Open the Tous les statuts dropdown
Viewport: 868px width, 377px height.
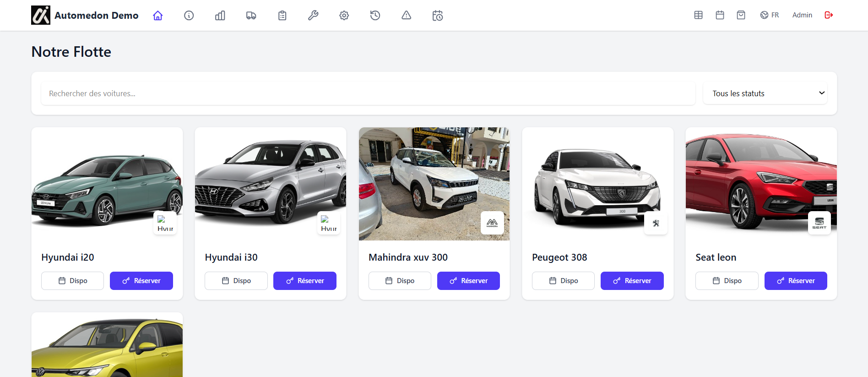[x=765, y=93]
